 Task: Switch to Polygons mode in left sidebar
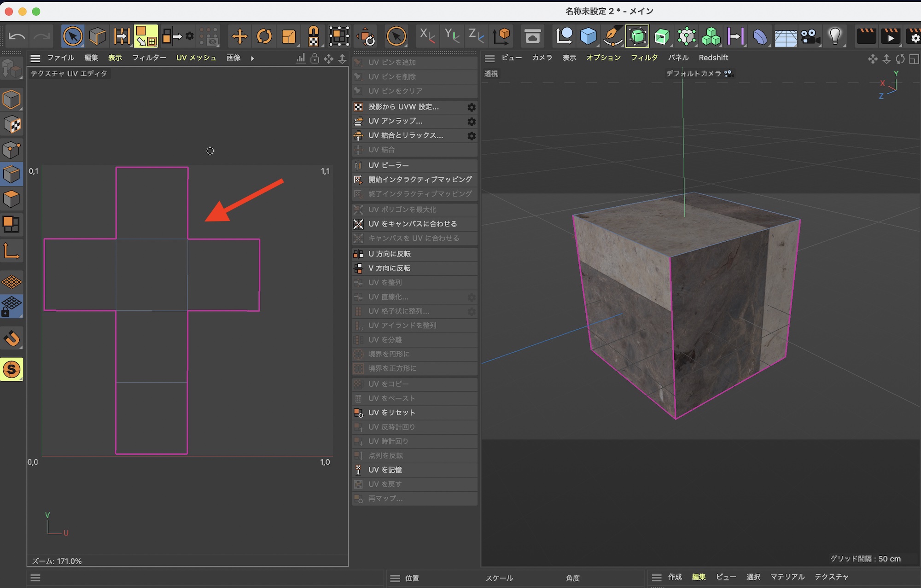click(12, 199)
